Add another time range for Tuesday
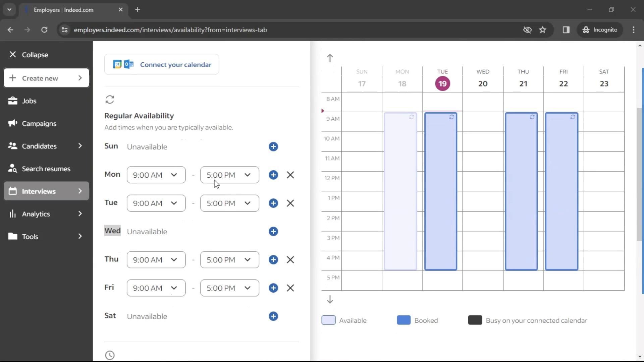Image resolution: width=644 pixels, height=362 pixels. point(273,203)
